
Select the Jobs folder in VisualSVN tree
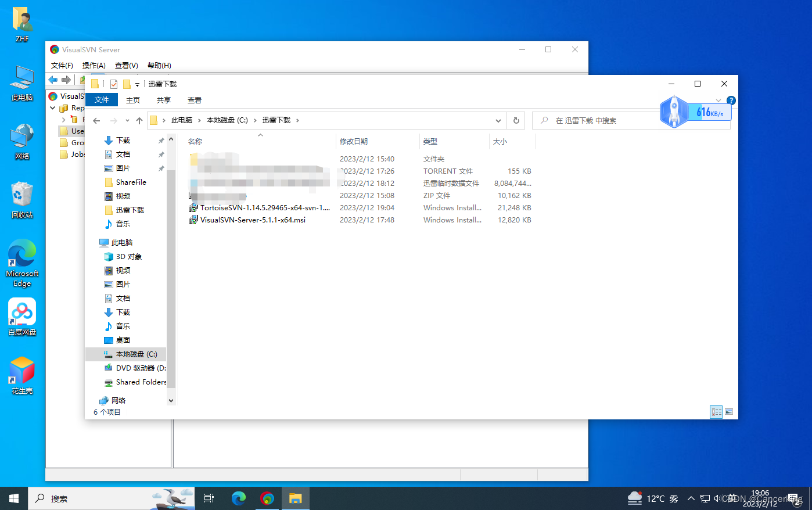72,155
